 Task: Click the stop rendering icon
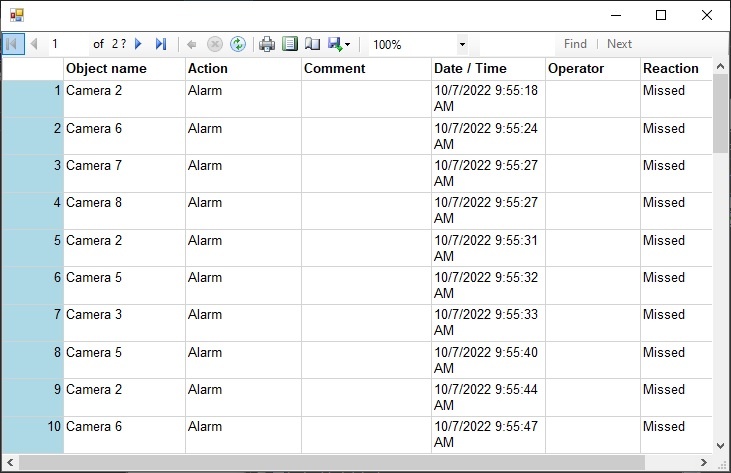pos(214,44)
